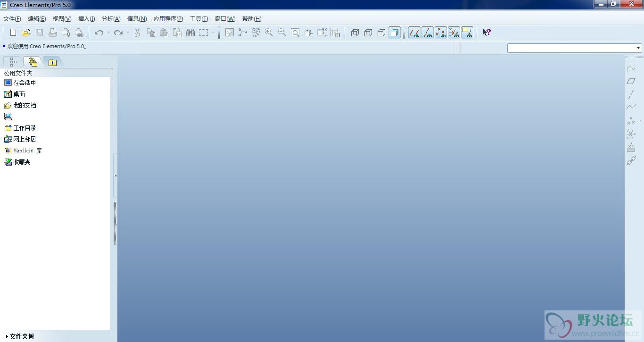Click the Datum Axis tool in right toolbar
The width and height of the screenshot is (644, 342).
coord(631,94)
